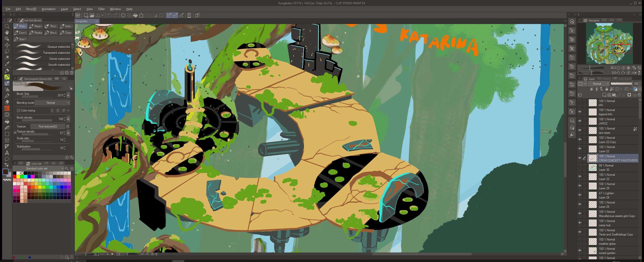Select the Rocks sub tool group
This screenshot has width=644, height=262.
click(35, 33)
